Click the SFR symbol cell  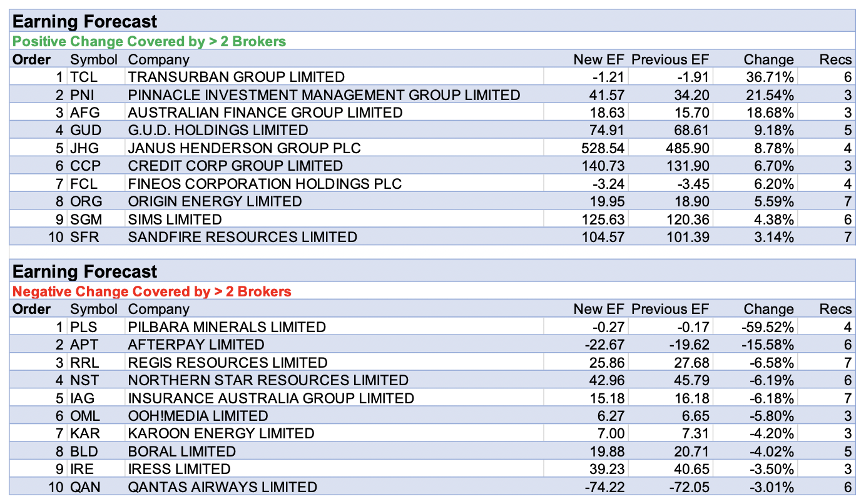coord(84,237)
